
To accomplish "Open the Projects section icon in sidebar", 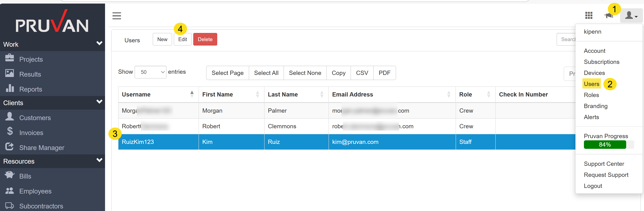I will coord(9,58).
